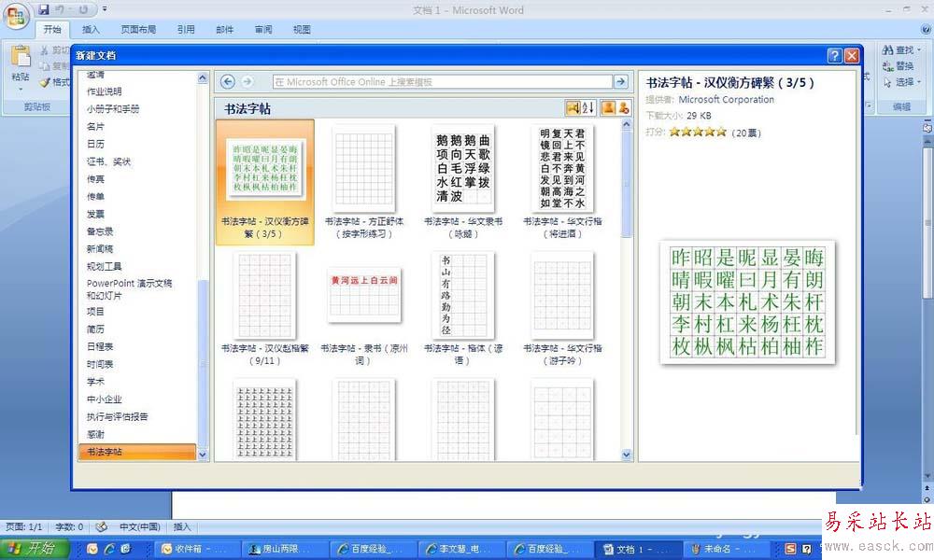Select the 华文隶书 (咏鹅) template
The width and height of the screenshot is (934, 560).
tap(463, 182)
